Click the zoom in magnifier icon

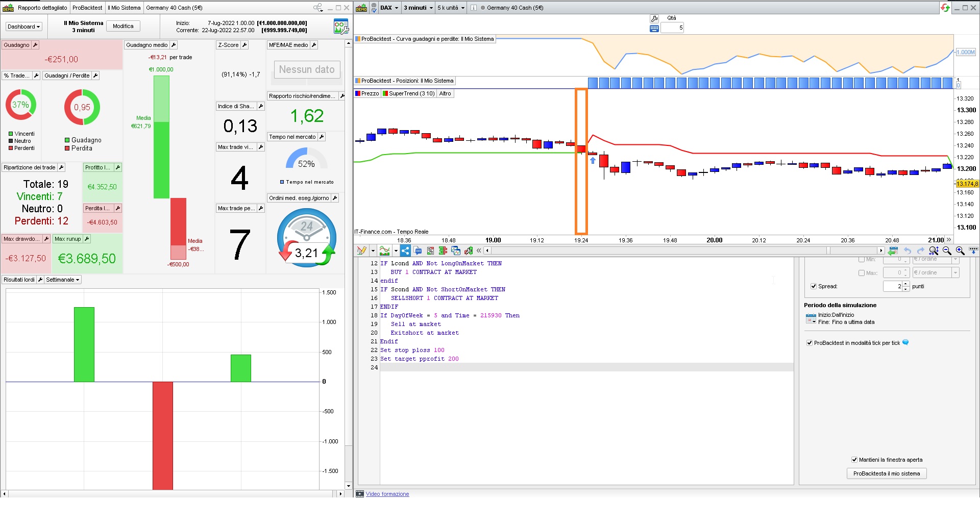coord(960,251)
